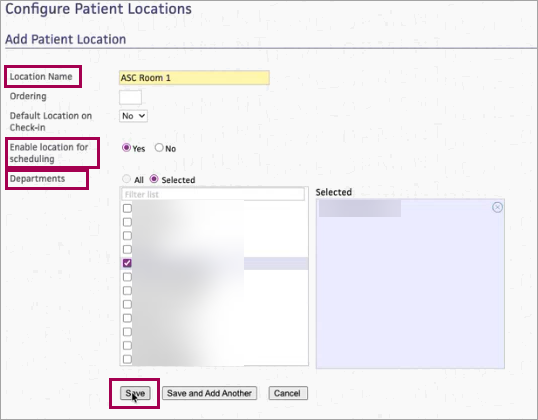
Task: Click the selected department entry in Selected panel
Action: tap(360, 208)
